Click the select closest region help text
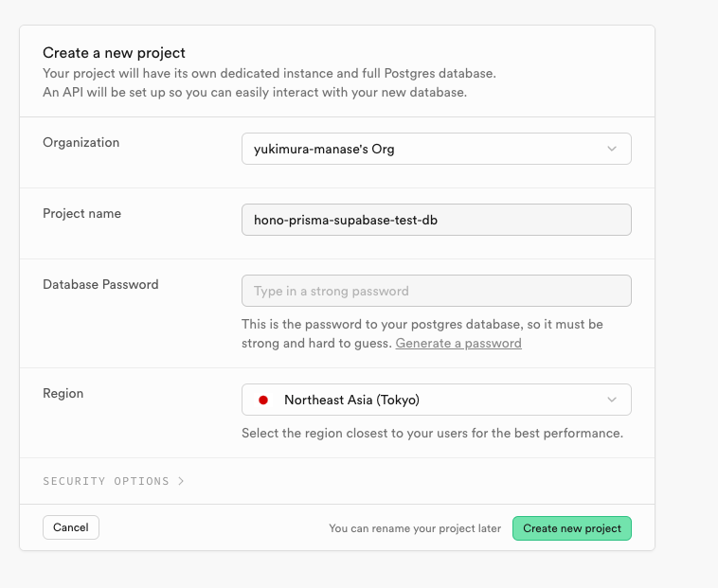Image resolution: width=718 pixels, height=588 pixels. click(x=432, y=433)
